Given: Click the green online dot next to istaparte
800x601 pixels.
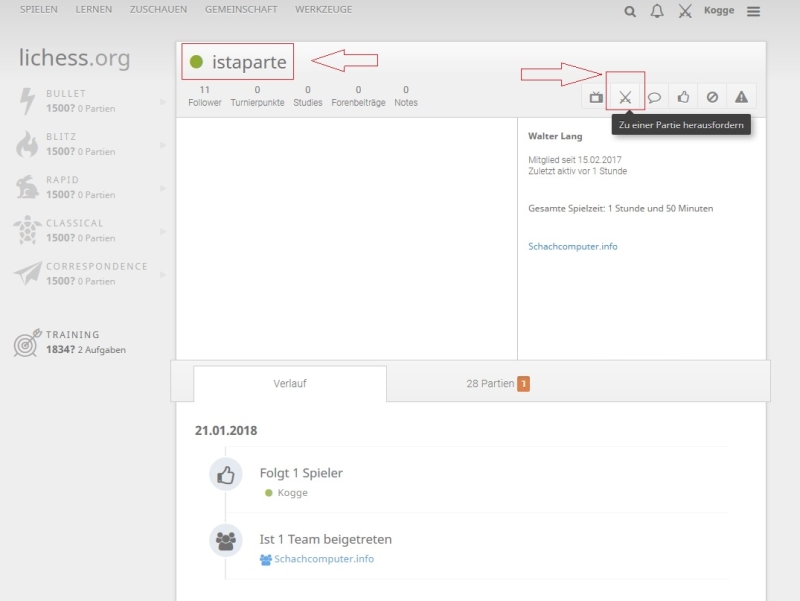Looking at the screenshot, I should click(x=196, y=62).
